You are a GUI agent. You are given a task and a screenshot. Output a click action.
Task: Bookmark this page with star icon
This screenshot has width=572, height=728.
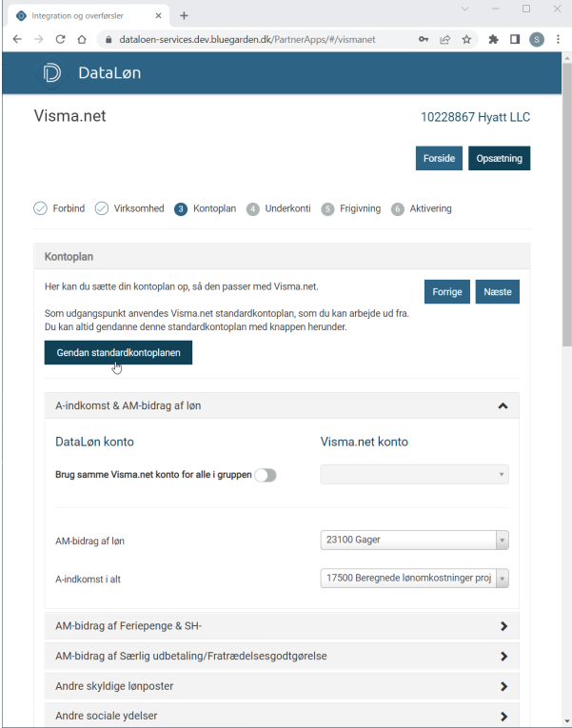coord(466,39)
